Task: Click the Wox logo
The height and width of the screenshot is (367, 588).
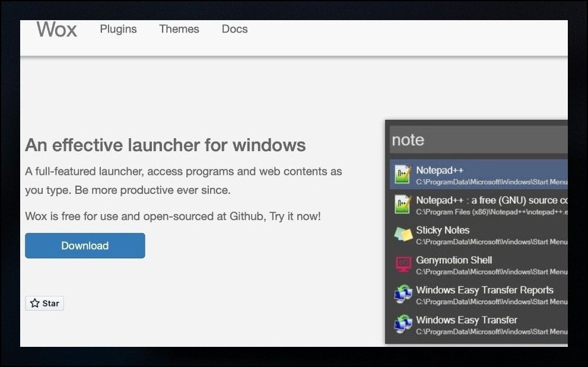Action: [56, 29]
